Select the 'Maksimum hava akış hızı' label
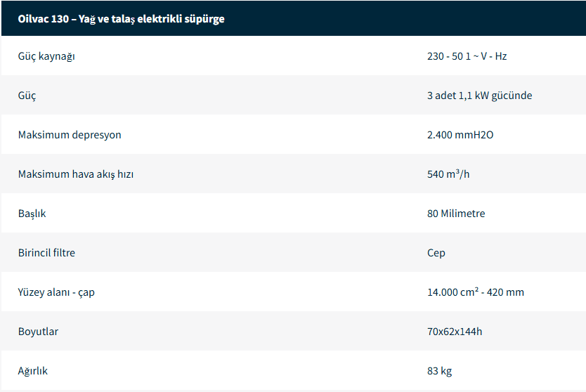The height and width of the screenshot is (392, 586). [76, 174]
